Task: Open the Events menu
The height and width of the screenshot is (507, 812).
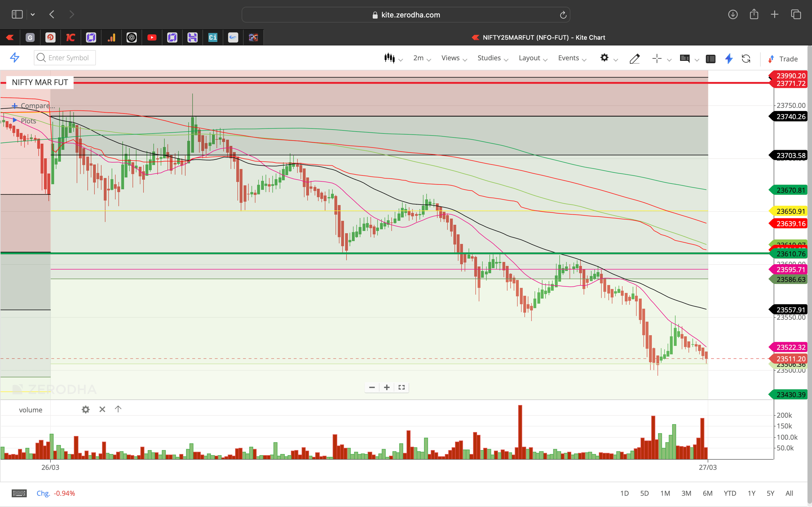Action: click(x=569, y=58)
